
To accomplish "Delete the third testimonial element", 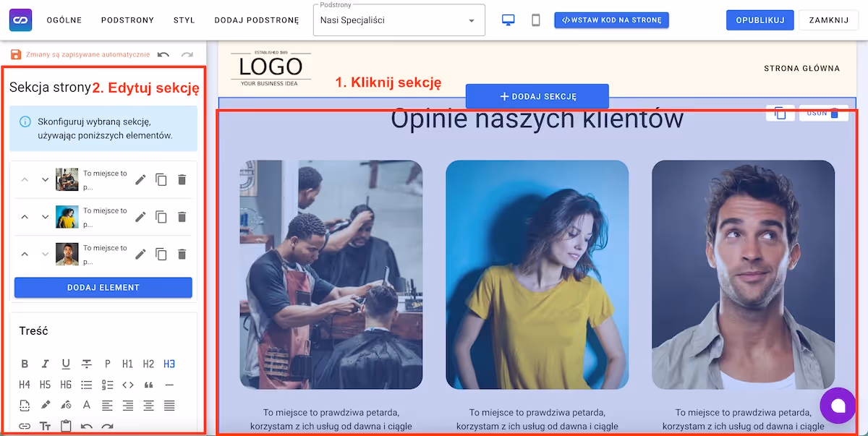I will 182,254.
